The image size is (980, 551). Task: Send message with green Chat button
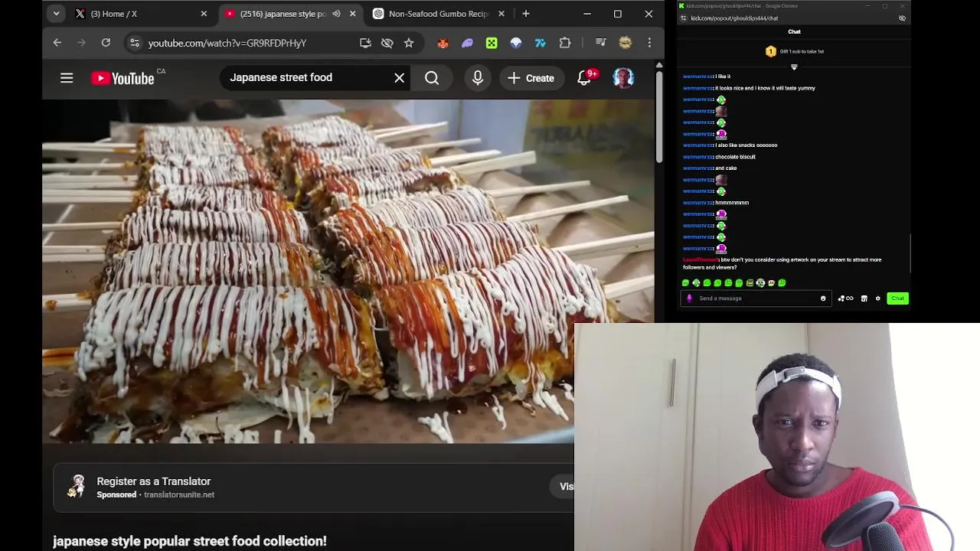click(x=897, y=298)
